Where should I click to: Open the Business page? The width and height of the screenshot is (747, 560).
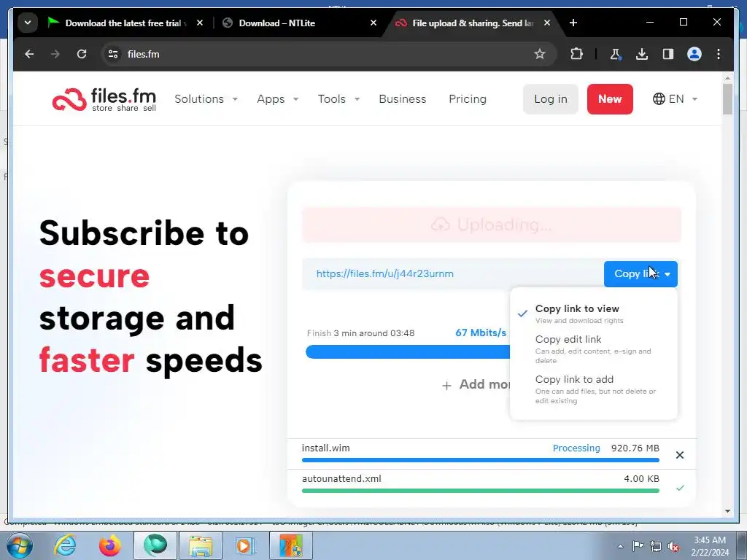[x=403, y=99]
